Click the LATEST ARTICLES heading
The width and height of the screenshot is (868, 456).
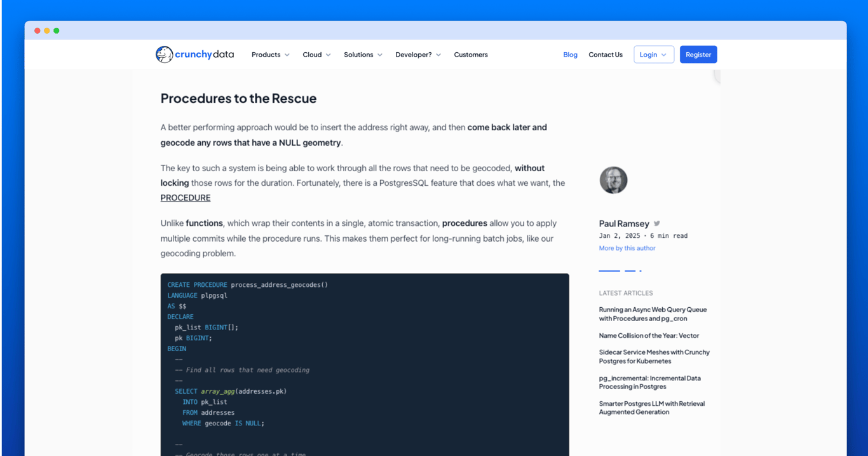point(626,293)
